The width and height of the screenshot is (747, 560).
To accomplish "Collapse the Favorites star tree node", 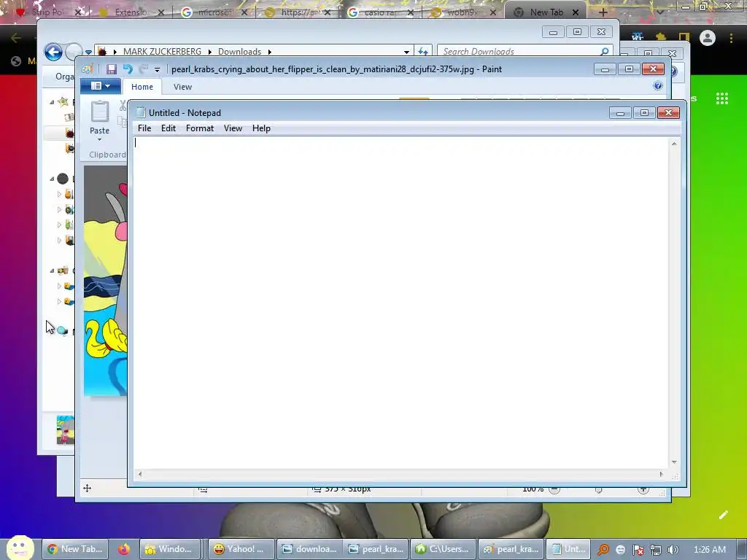I will (x=52, y=102).
